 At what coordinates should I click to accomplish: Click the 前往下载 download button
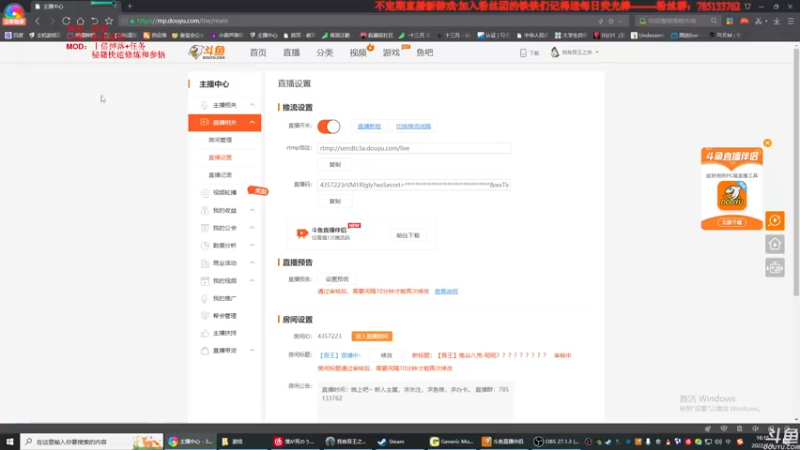pyautogui.click(x=408, y=235)
